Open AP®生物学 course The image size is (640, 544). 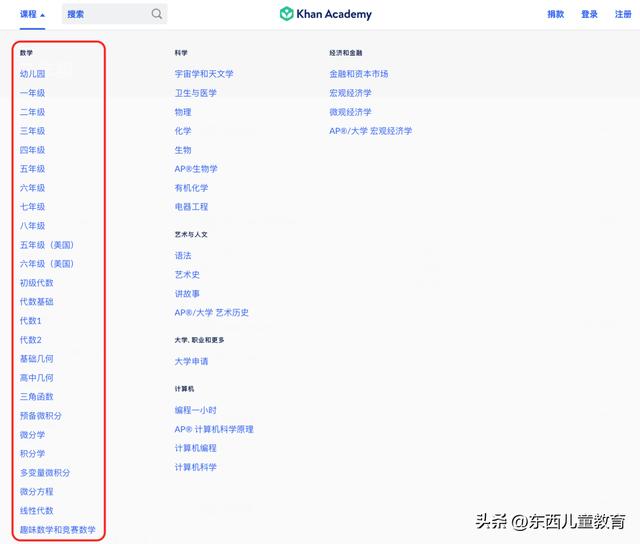pos(196,169)
